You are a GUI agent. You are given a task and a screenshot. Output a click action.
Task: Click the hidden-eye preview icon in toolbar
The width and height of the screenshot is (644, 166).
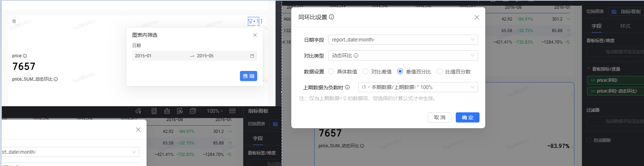click(x=180, y=111)
